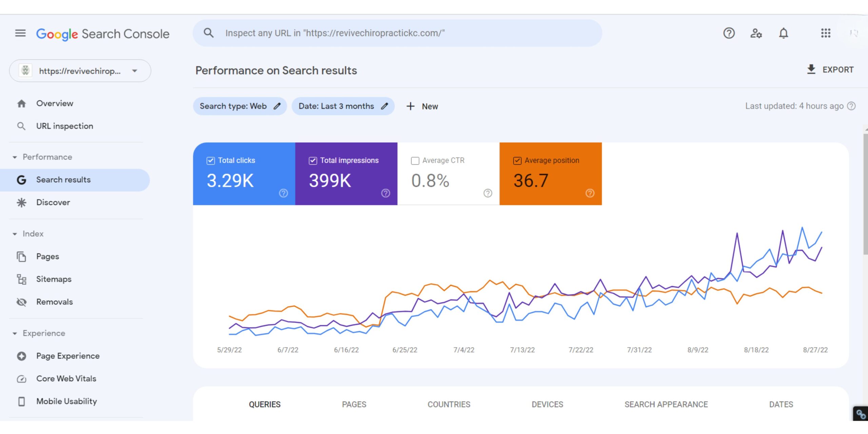This screenshot has height=434, width=868.
Task: Open help icon on Total impressions card
Action: [386, 193]
